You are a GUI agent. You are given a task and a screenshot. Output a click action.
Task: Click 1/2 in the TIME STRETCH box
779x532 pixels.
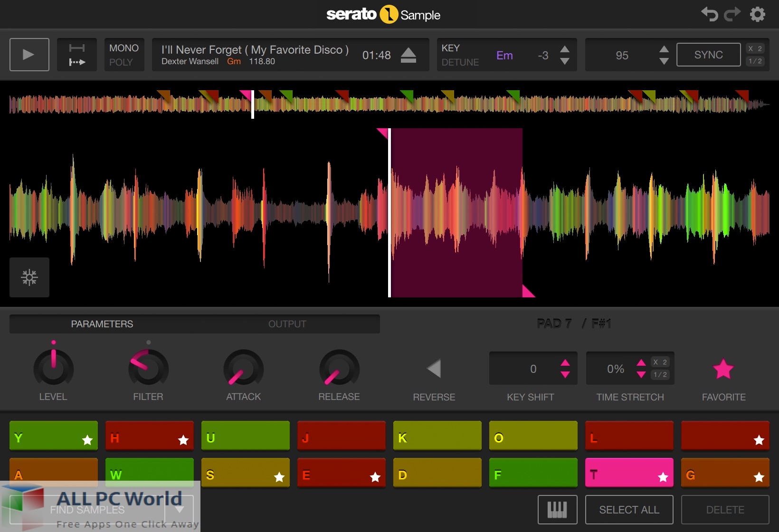[660, 375]
